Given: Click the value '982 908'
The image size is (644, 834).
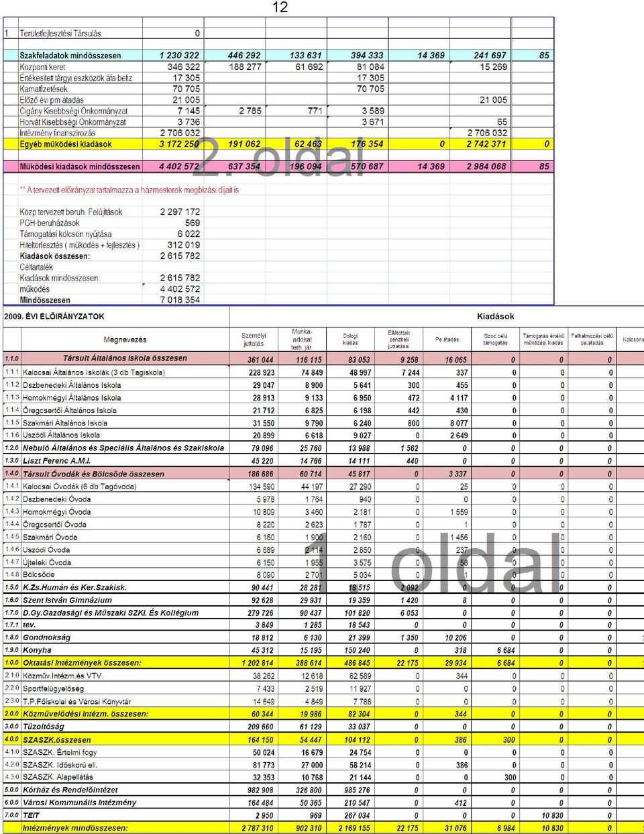Looking at the screenshot, I should 261,790.
